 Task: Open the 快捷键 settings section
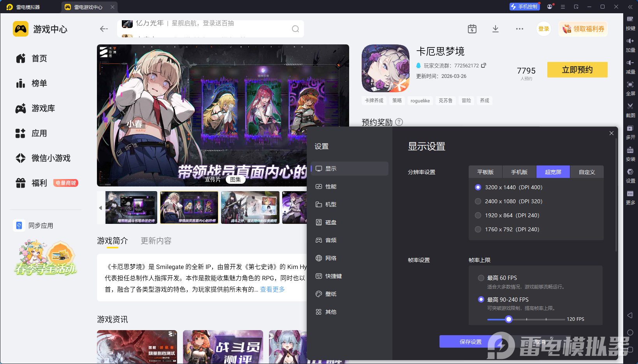point(350,276)
